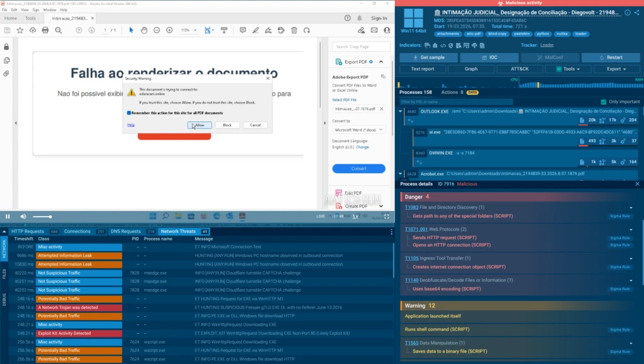Click the Print icon in Acrobat
This screenshot has width=644, height=364.
(x=45, y=30)
